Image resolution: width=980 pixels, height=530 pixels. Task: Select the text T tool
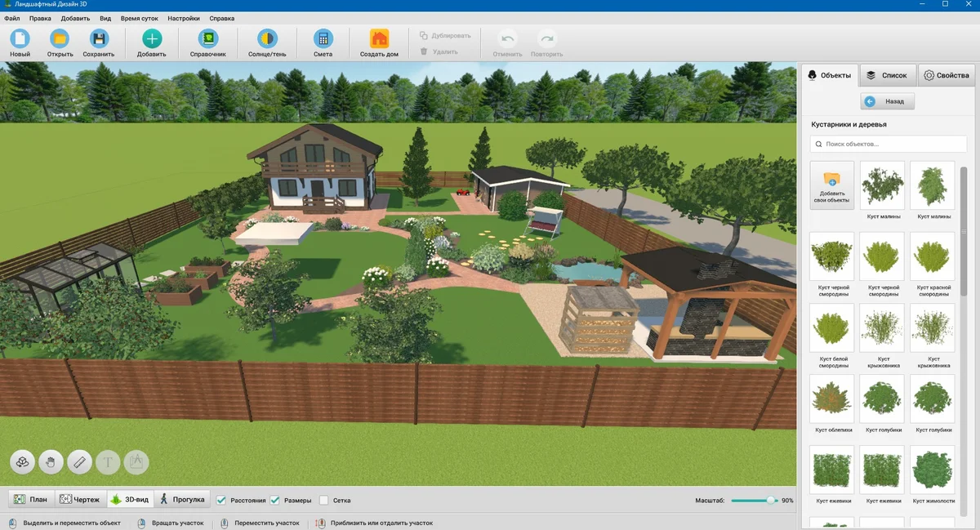pos(108,462)
